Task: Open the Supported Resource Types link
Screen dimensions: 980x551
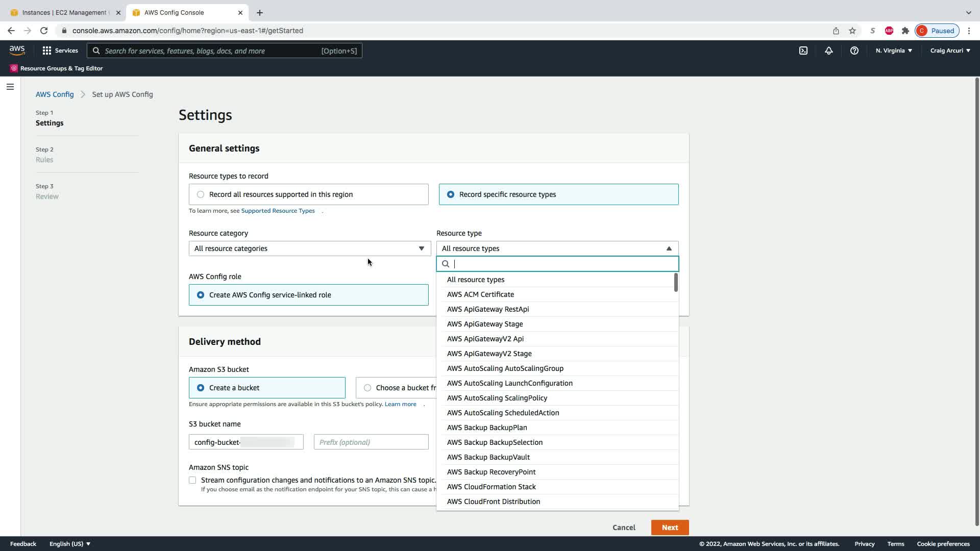Action: tap(278, 211)
